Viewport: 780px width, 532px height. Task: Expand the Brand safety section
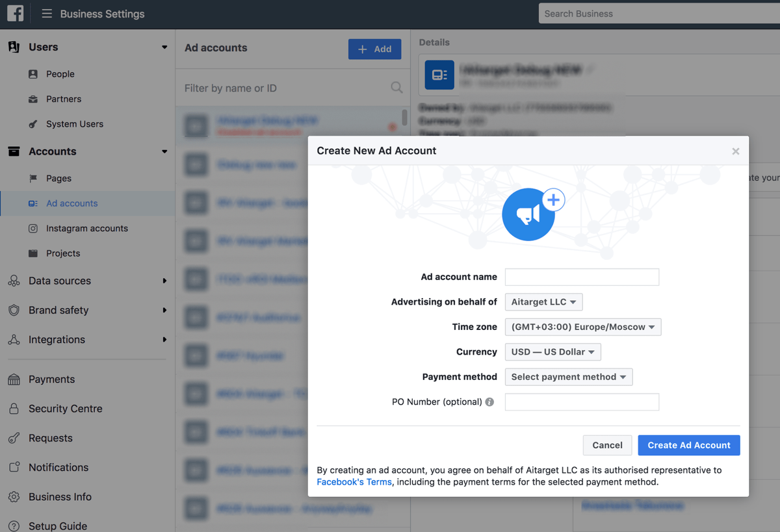[164, 310]
